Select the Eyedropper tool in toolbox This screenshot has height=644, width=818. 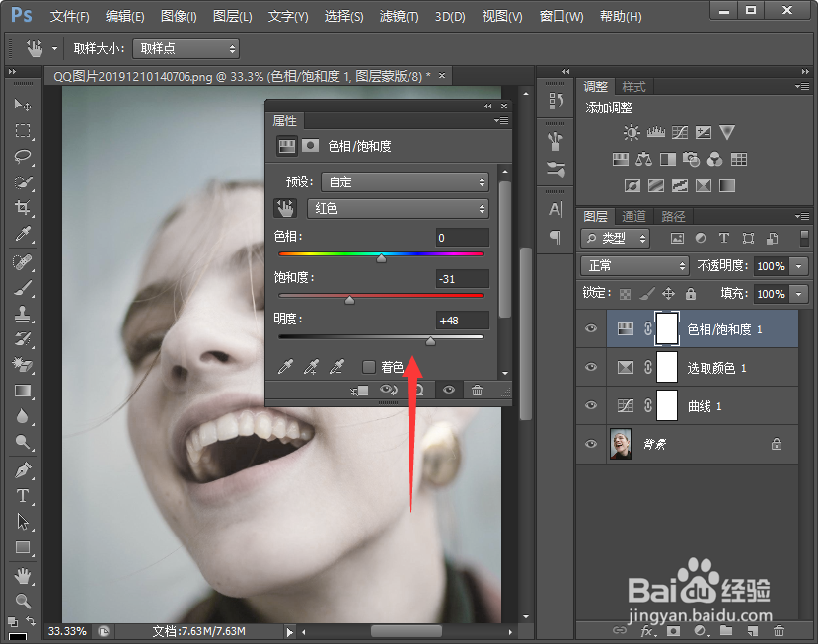pyautogui.click(x=23, y=234)
